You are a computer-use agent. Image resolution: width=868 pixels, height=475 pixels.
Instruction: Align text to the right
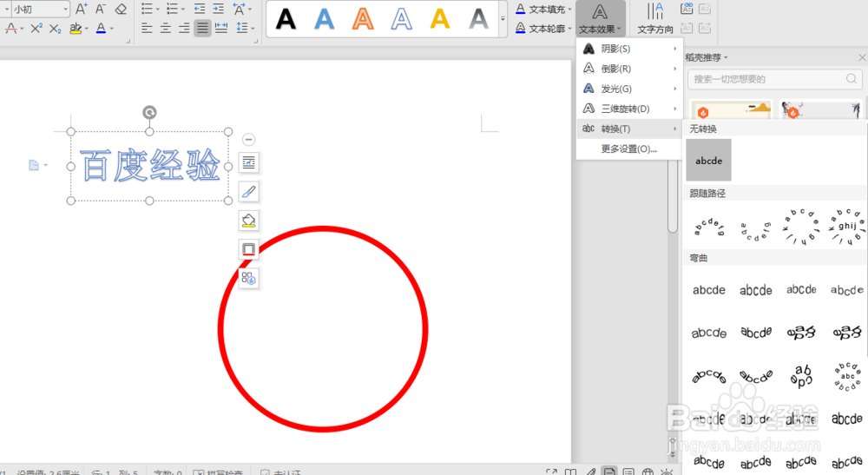click(x=184, y=29)
